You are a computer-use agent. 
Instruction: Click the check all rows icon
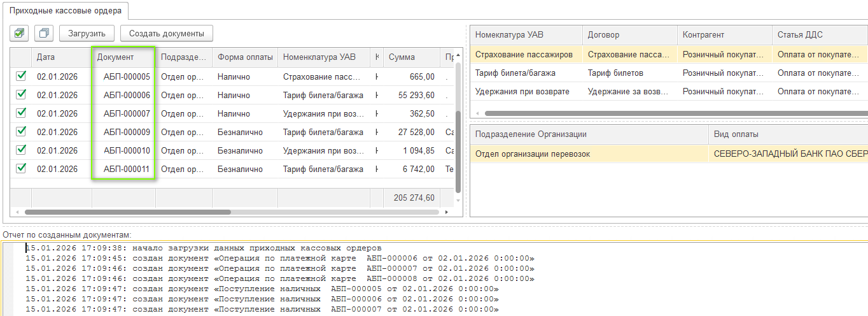point(20,33)
